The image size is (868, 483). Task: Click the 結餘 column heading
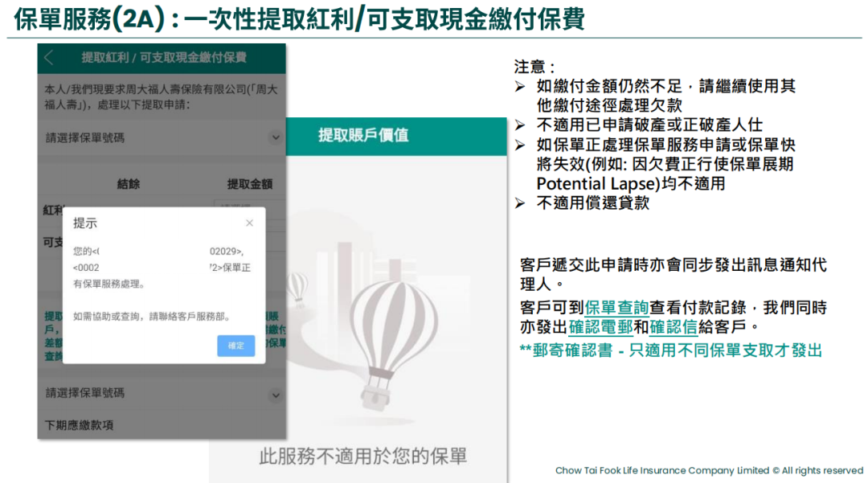coord(129,184)
